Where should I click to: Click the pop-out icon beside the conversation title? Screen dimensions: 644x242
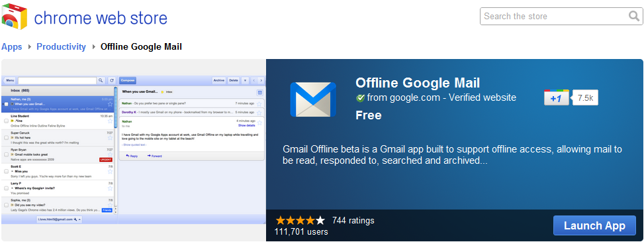pyautogui.click(x=259, y=92)
